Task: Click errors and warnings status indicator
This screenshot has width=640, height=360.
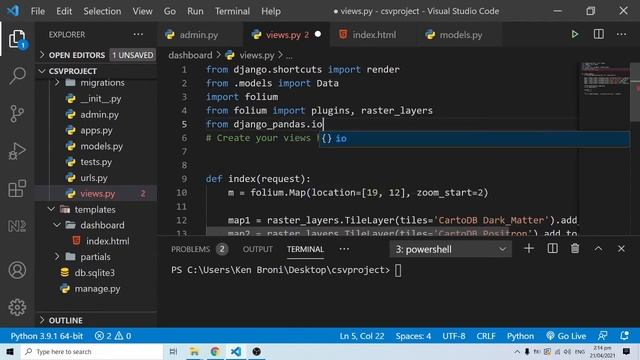Action: coord(113,336)
